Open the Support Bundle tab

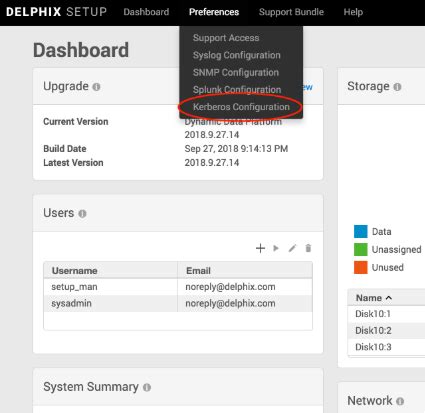(291, 12)
